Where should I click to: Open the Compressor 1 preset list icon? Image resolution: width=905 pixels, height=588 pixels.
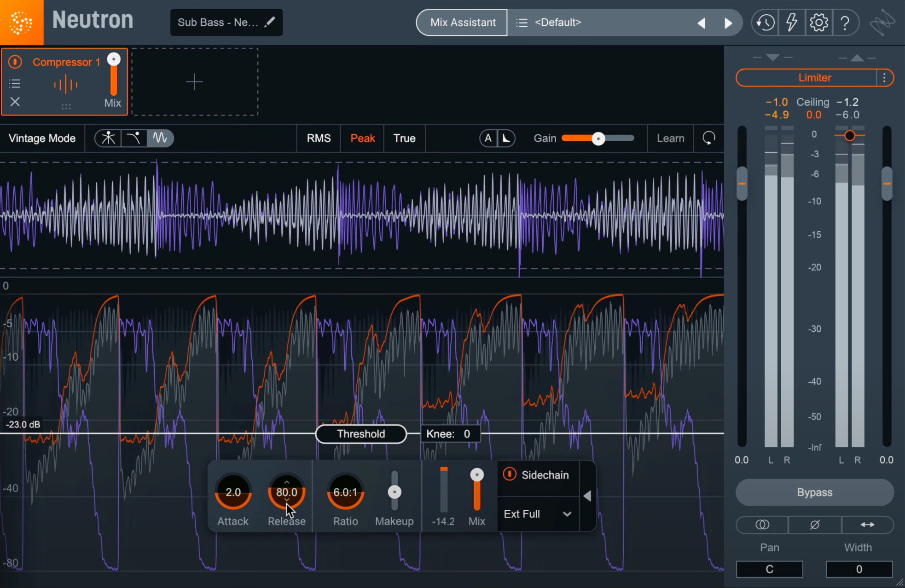click(x=15, y=83)
